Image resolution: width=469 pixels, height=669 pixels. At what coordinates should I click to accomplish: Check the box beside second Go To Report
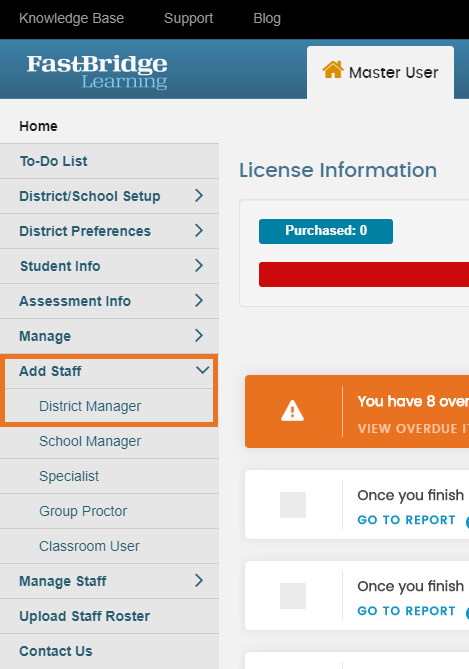point(293,596)
